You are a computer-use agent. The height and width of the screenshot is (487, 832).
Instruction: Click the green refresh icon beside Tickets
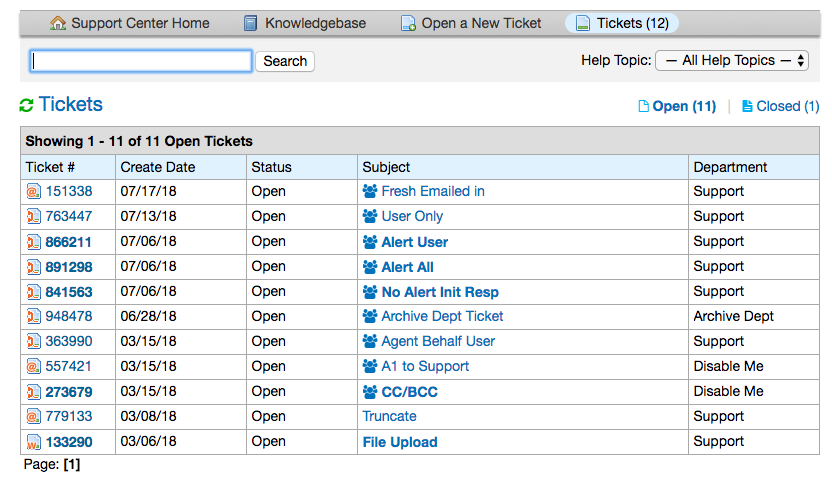click(x=27, y=105)
